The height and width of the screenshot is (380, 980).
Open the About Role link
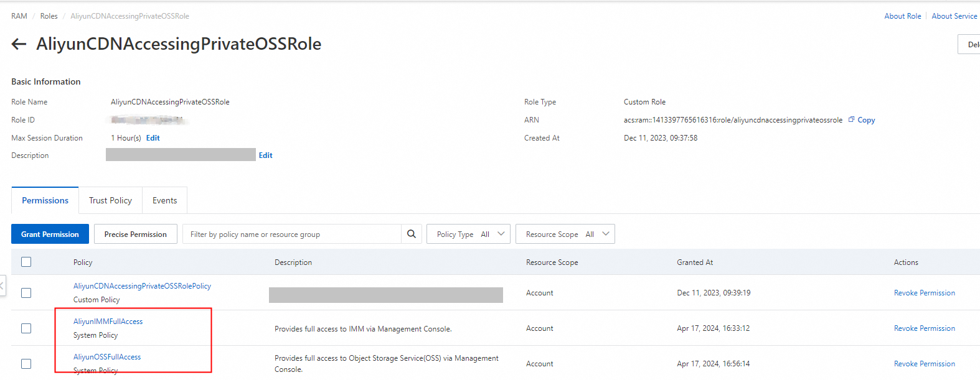[x=902, y=16]
